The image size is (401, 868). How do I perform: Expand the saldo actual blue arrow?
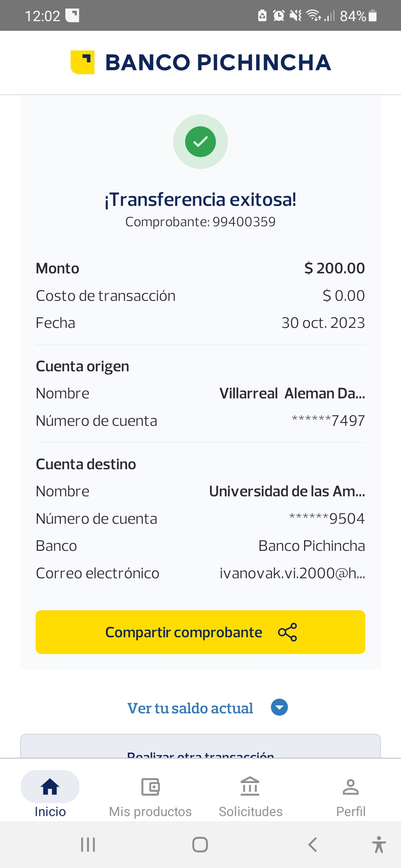[279, 707]
